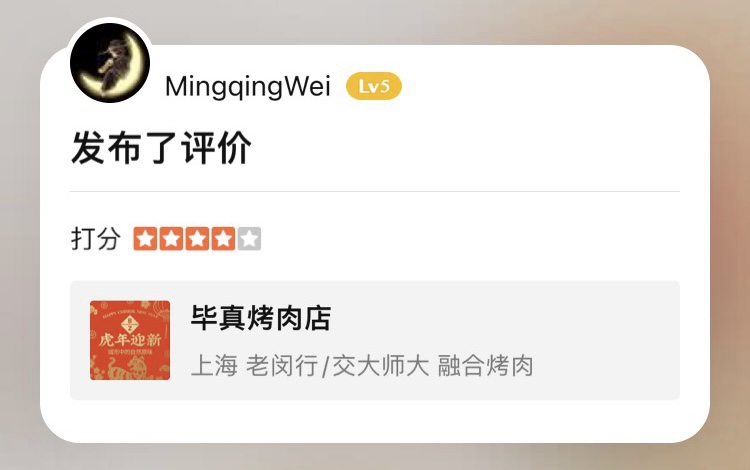Click the divider line under 发布了评价
The image size is (750, 470).
coord(375,191)
